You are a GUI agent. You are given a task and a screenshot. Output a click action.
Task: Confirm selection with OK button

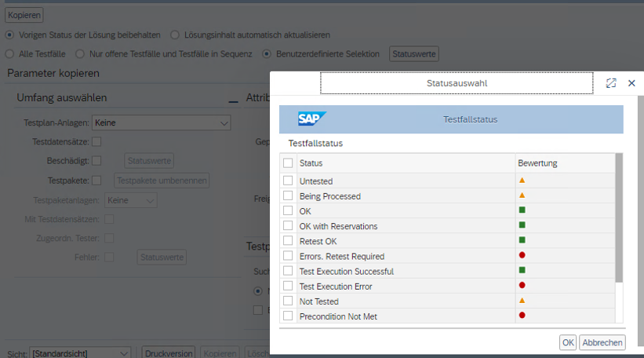567,342
